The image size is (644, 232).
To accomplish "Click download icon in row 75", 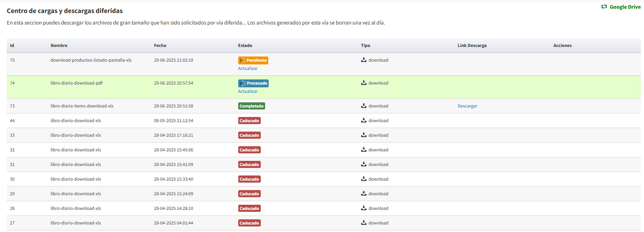I will (363, 60).
